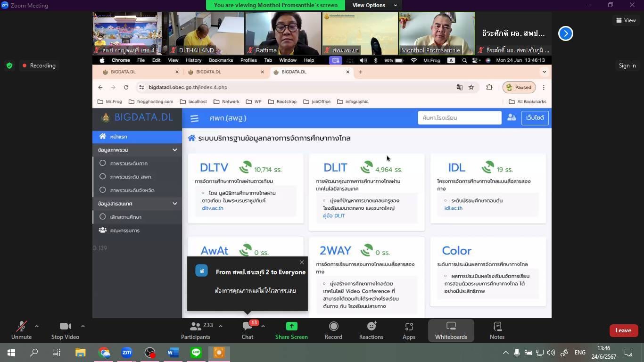
Task: Click DLIT satellite dish icon
Action: coord(366,167)
